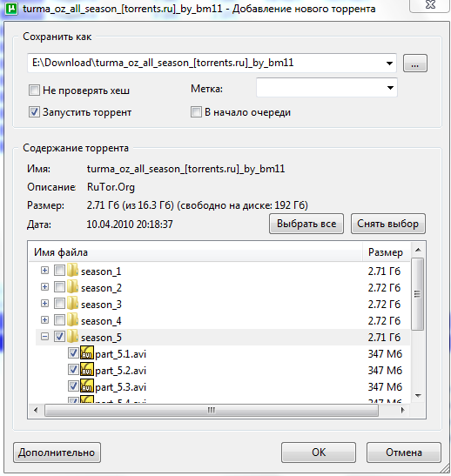Click the AVI icon of part_5.3.avi

click(87, 385)
